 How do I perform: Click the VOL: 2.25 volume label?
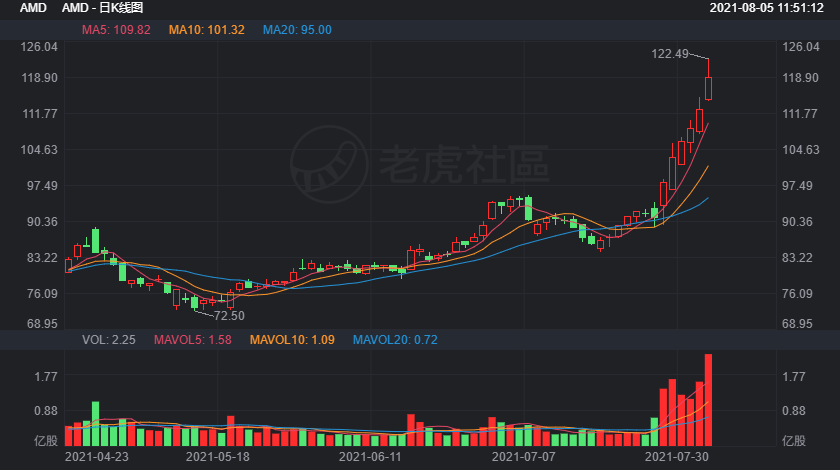pos(109,340)
